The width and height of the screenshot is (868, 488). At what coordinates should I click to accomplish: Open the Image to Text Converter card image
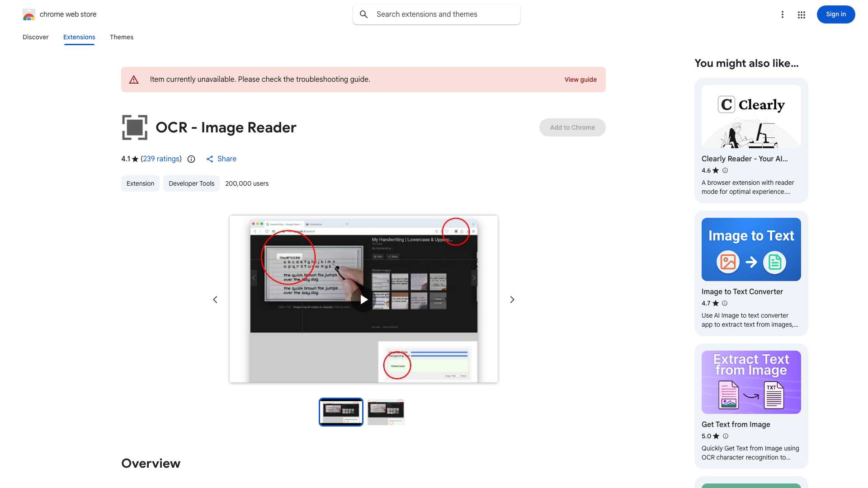(751, 249)
